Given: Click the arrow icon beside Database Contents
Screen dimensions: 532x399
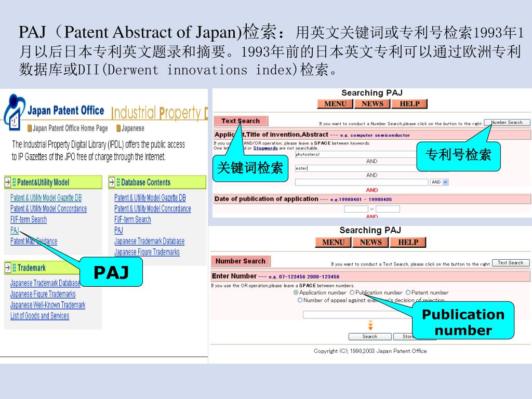Looking at the screenshot, I should pyautogui.click(x=112, y=182).
